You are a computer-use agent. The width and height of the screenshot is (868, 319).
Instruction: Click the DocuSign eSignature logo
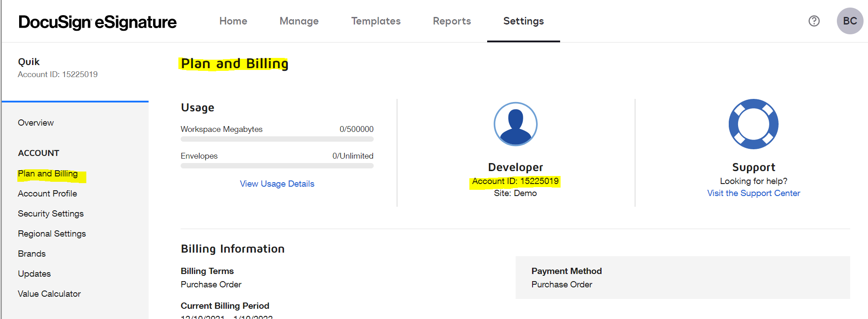[x=97, y=22]
